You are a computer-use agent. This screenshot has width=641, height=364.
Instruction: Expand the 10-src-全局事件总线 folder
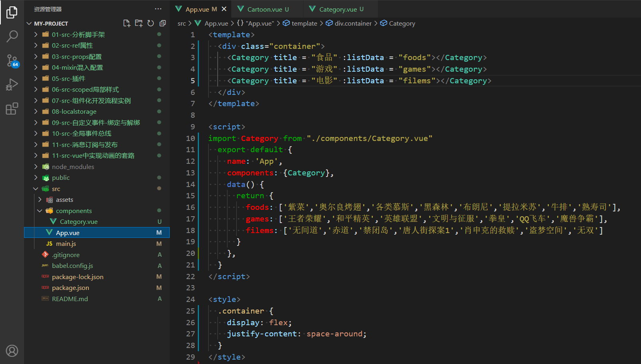96,134
